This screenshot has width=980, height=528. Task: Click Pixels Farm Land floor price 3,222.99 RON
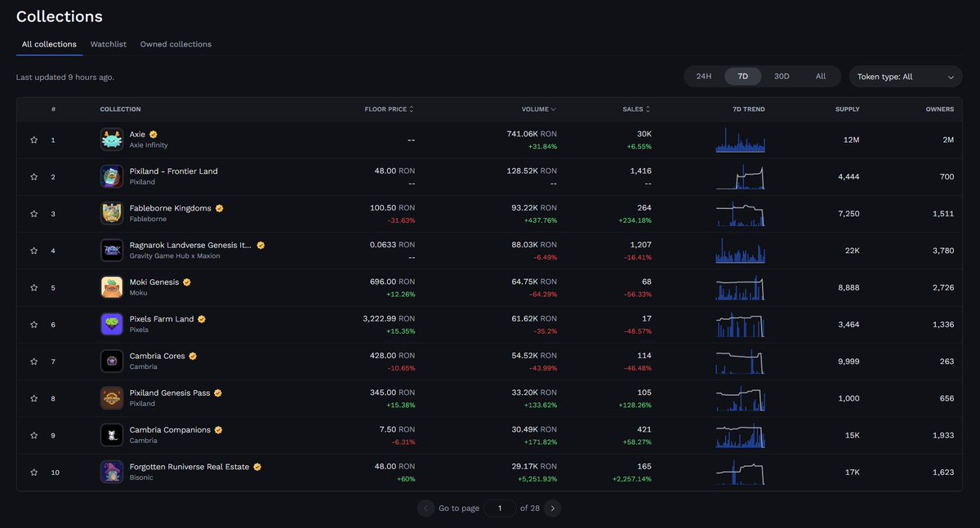pos(389,319)
